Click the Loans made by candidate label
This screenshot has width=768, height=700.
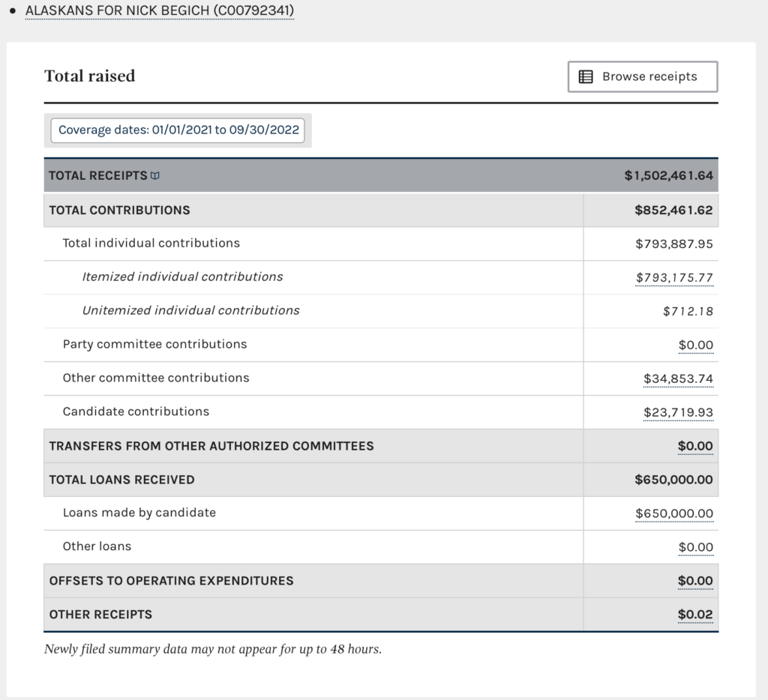coord(139,513)
